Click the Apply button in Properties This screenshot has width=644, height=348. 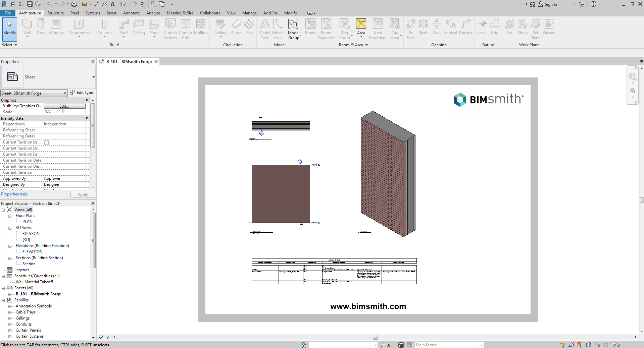coord(83,194)
